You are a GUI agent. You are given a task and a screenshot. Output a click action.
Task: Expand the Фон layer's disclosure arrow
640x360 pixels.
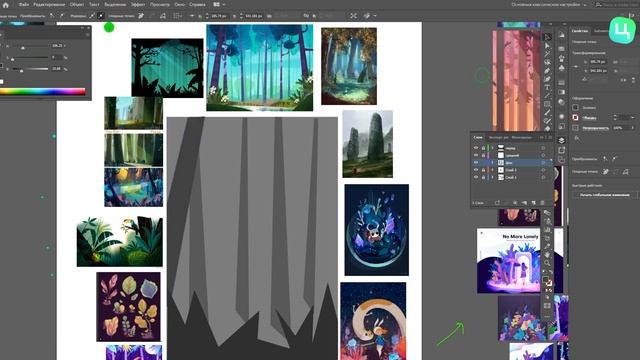pyautogui.click(x=492, y=162)
